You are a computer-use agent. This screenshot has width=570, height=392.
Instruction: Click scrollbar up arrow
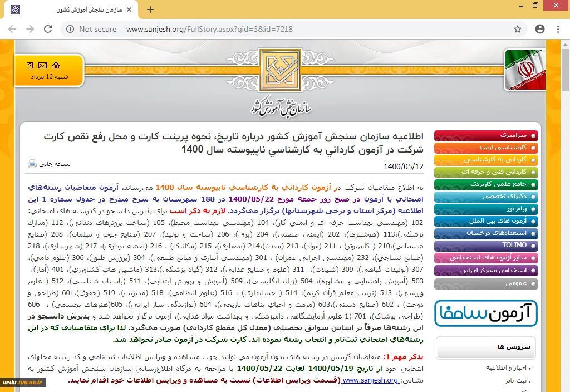coord(565,45)
